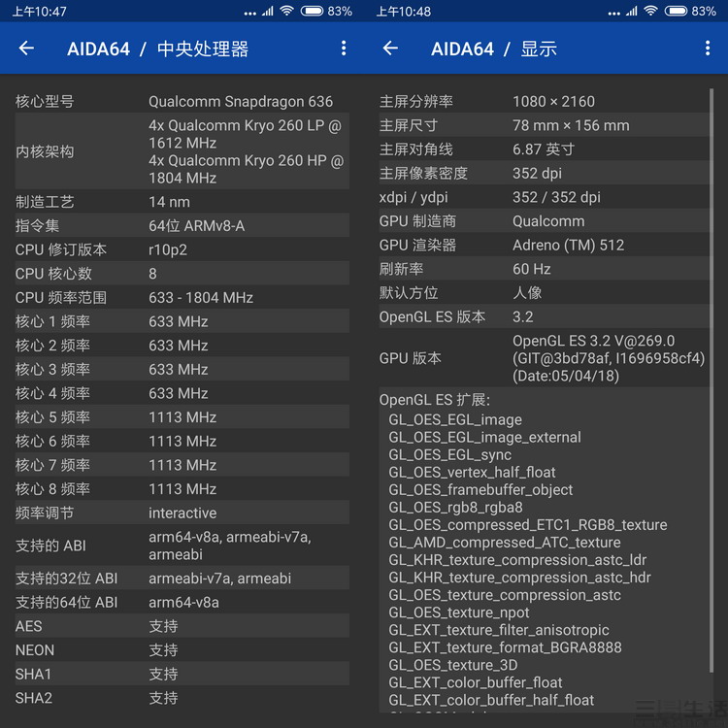Choose the 频率调节 interactive row

(182, 513)
